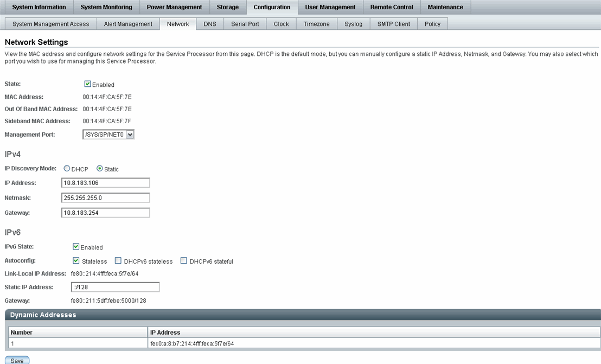Disable the network State checkbox
The height and width of the screenshot is (364, 601).
coord(87,84)
